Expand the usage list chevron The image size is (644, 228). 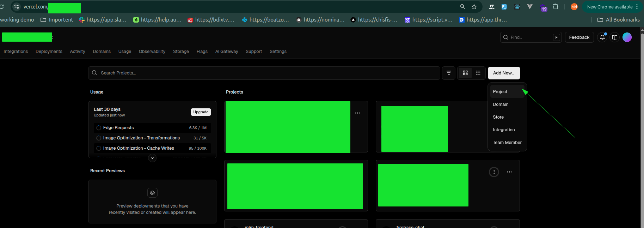[x=152, y=158]
